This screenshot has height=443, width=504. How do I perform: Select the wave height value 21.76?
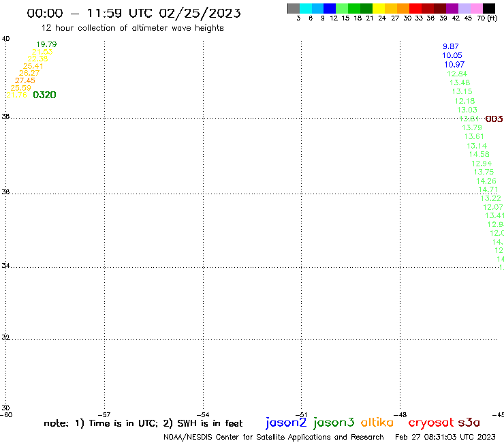(x=17, y=95)
